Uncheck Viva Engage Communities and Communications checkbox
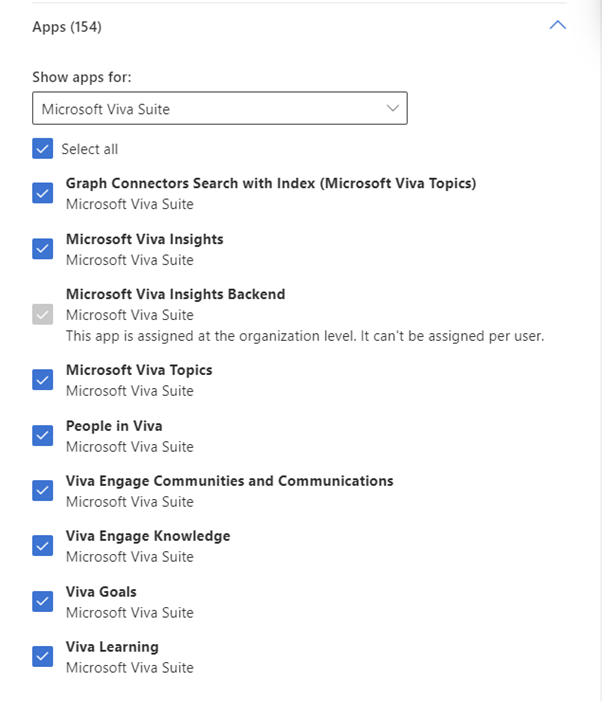The width and height of the screenshot is (602, 701). (x=42, y=490)
